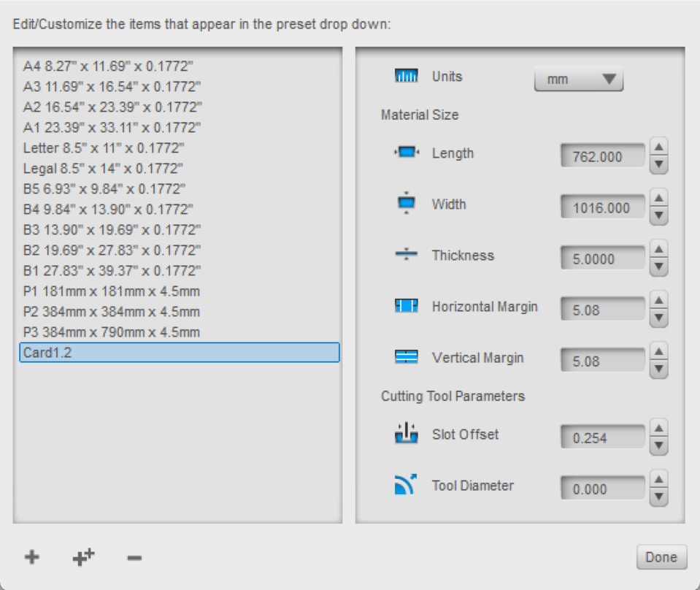This screenshot has width=700, height=590.
Task: Click the Units ruler icon
Action: pyautogui.click(x=405, y=77)
